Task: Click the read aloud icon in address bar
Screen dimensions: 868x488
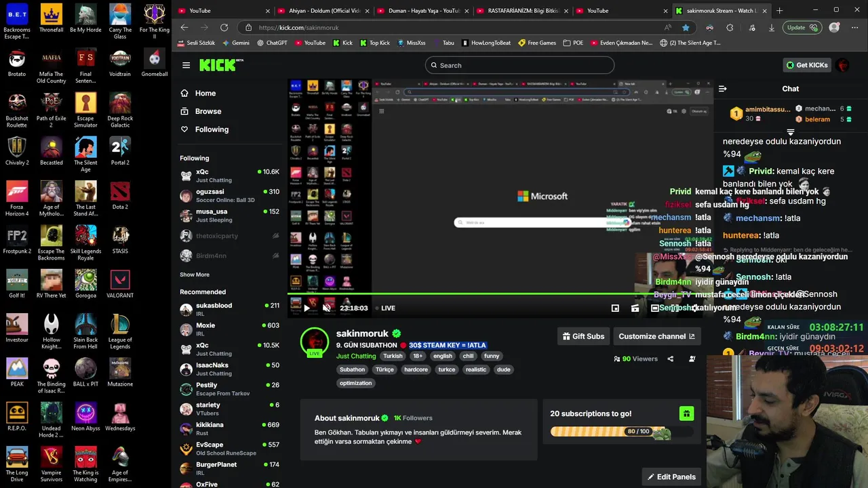Action: pos(668,28)
